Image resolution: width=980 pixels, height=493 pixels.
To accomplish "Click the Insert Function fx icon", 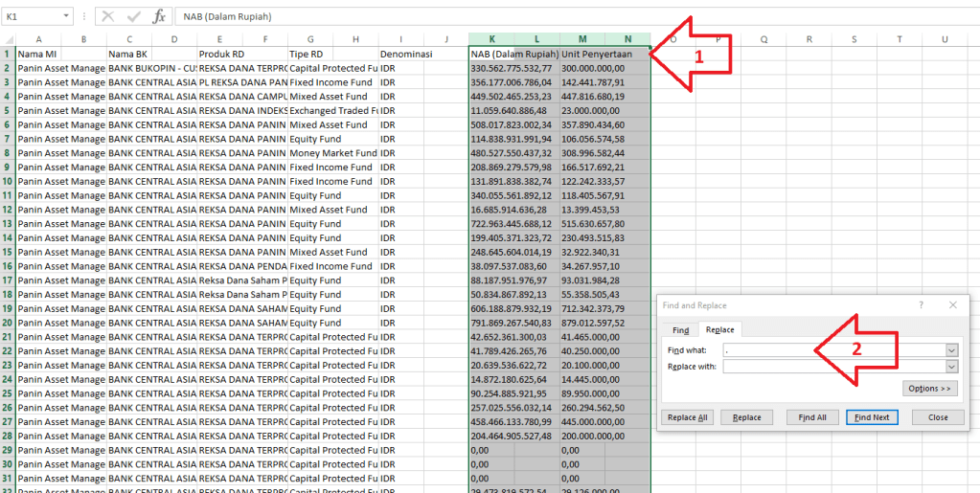I will pyautogui.click(x=159, y=17).
